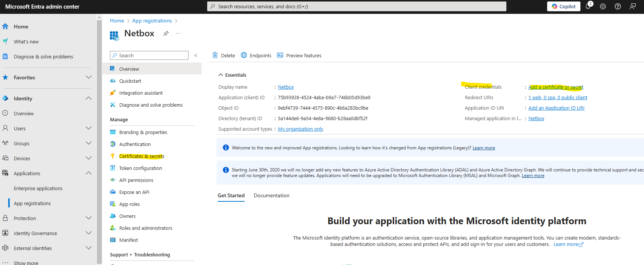
Task: Click My organization only link
Action: [x=300, y=129]
